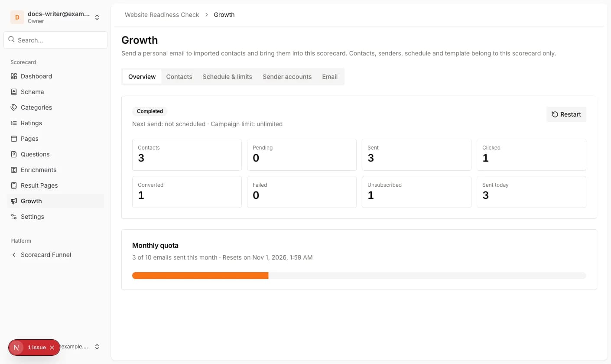Open the Sender accounts tab
The width and height of the screenshot is (611, 364).
[x=287, y=77]
